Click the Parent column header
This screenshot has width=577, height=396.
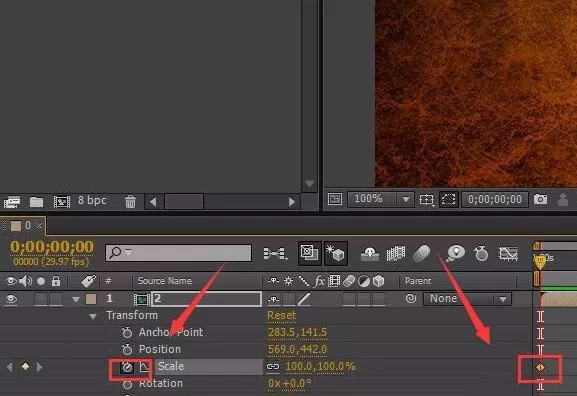click(x=418, y=281)
